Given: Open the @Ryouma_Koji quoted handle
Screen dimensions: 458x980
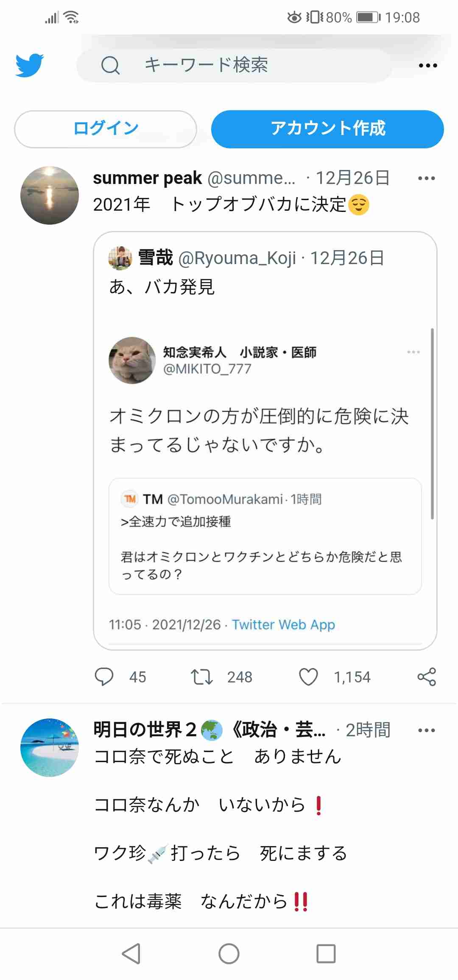Looking at the screenshot, I should click(x=237, y=258).
